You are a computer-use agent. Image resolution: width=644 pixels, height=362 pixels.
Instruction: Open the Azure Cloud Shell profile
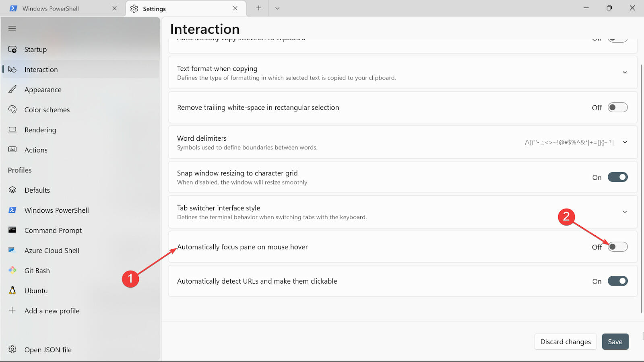pos(80,251)
